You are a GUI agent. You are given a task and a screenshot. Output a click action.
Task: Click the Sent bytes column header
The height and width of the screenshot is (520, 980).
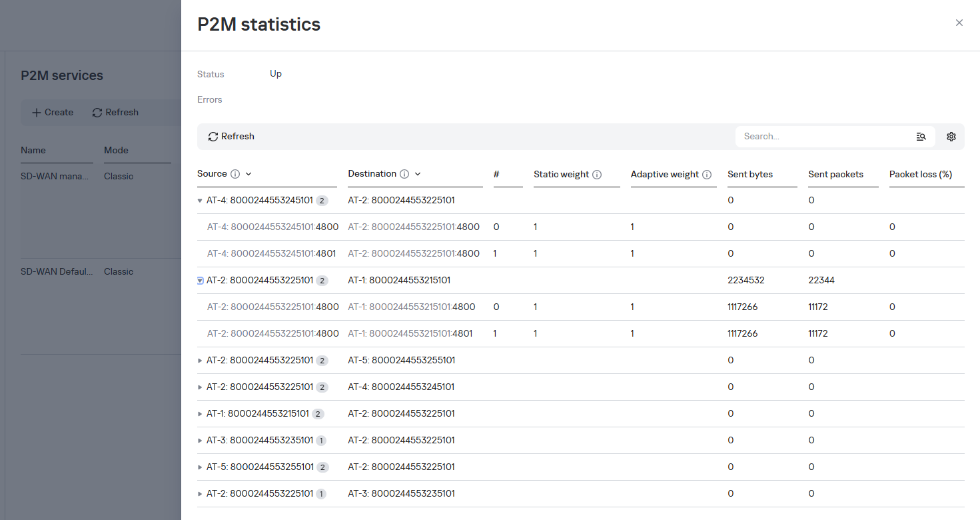click(750, 175)
